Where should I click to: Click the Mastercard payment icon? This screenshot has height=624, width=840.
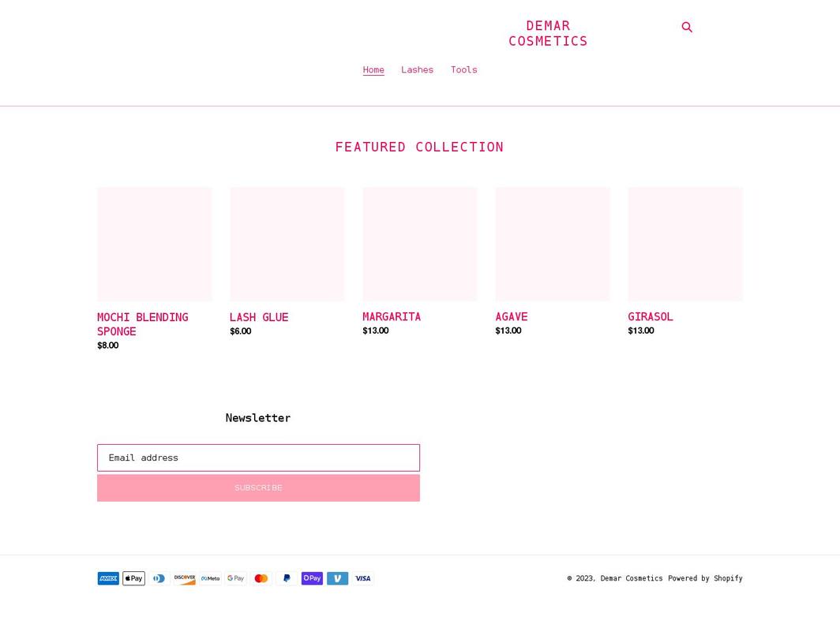[261, 578]
